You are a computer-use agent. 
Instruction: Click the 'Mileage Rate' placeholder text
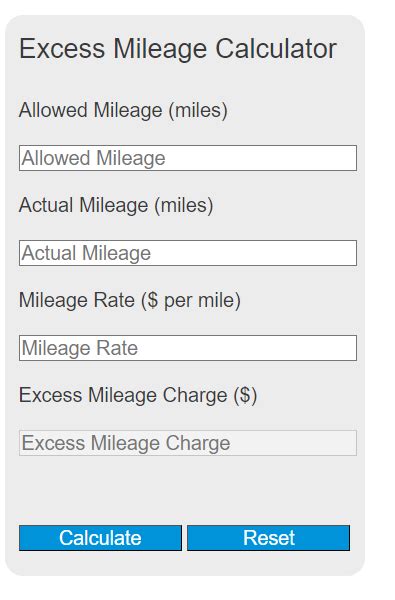point(80,348)
